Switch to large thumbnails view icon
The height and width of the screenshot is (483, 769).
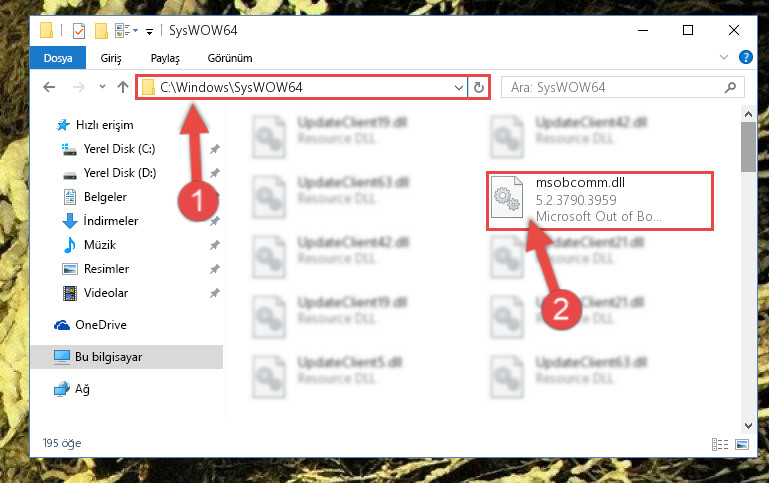[742, 444]
